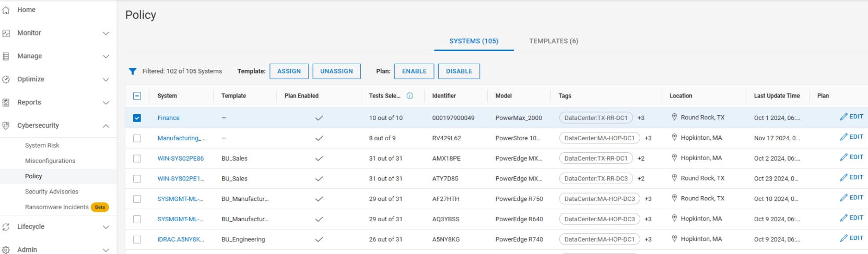Open the WIN-SYS02PE86 system link
The image size is (868, 254).
coord(181,159)
